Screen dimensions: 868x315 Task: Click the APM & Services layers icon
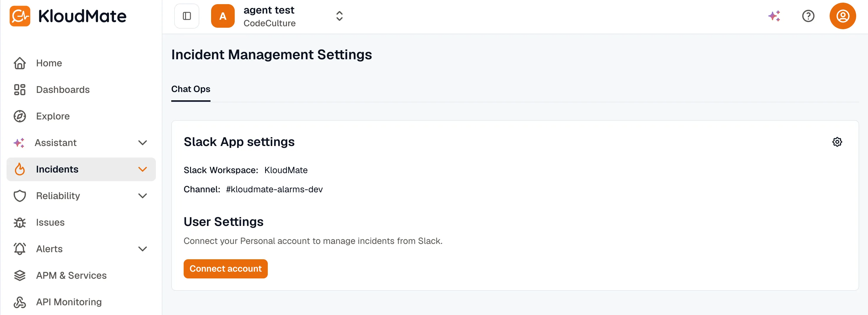pyautogui.click(x=19, y=275)
